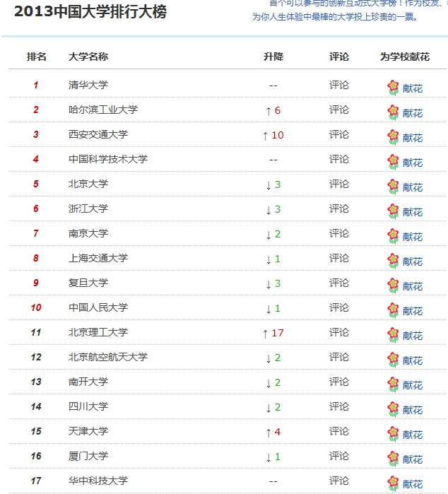Click the flower icon for 复旦大学
The width and height of the screenshot is (448, 494).
click(393, 286)
